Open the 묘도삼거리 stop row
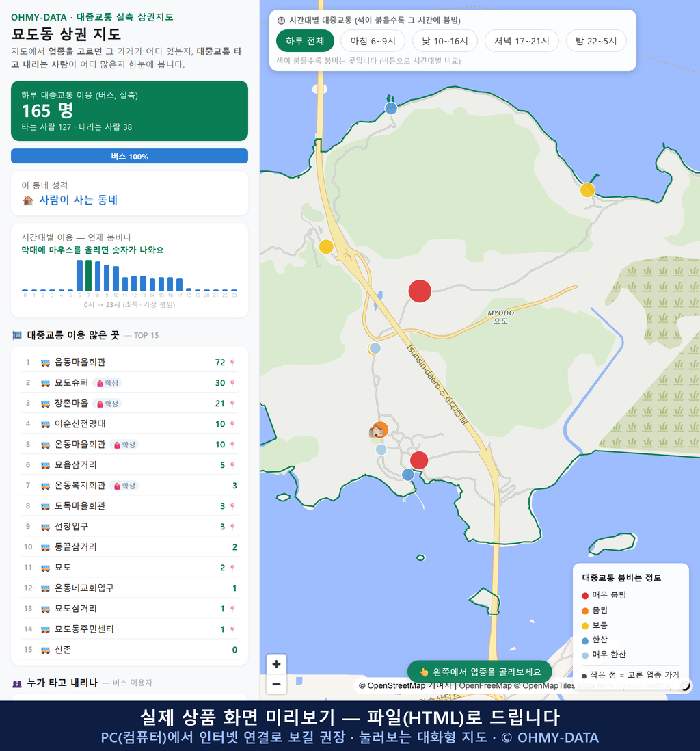700x751 pixels. click(129, 609)
